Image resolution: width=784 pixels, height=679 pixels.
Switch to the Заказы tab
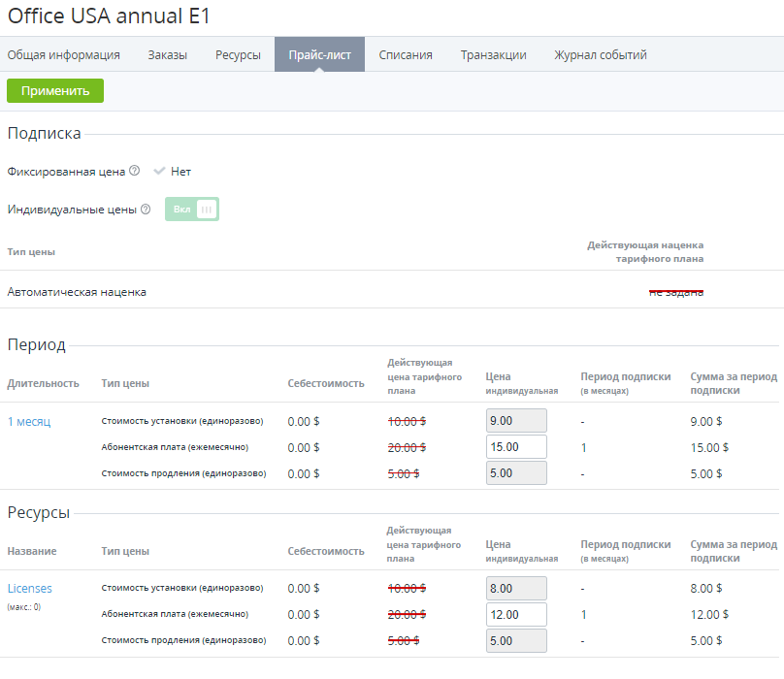pos(168,54)
